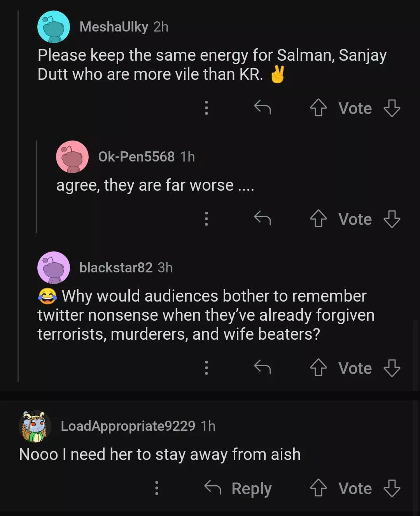Downvote blackstar82's comment
Viewport: 420px width, 516px height.
[392, 368]
